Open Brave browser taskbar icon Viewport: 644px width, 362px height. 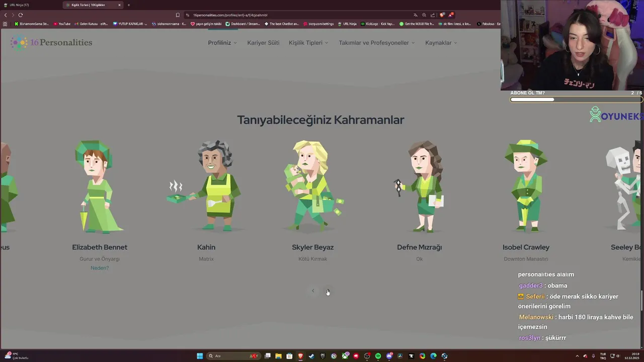(300, 356)
